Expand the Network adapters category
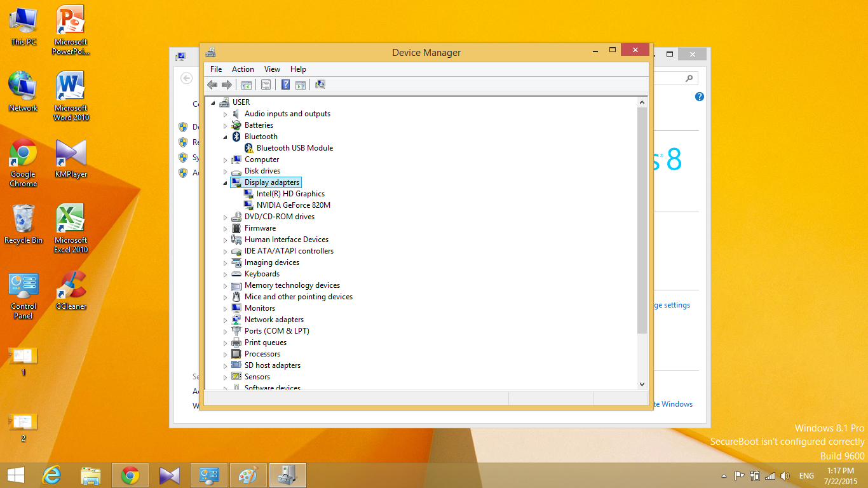 tap(225, 320)
